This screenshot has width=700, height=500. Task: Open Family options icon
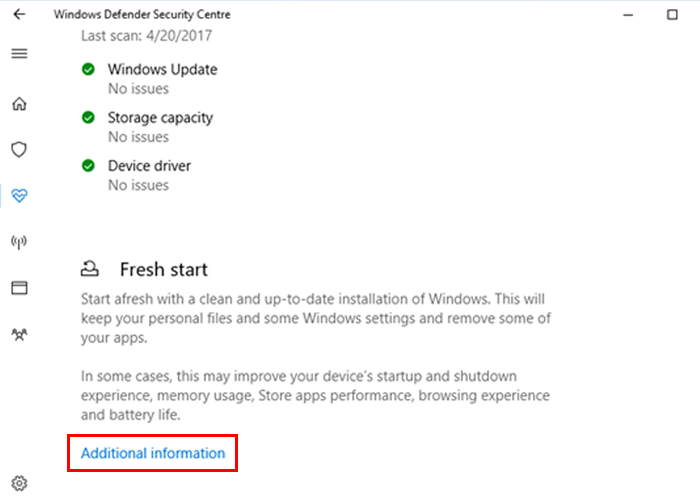click(19, 334)
